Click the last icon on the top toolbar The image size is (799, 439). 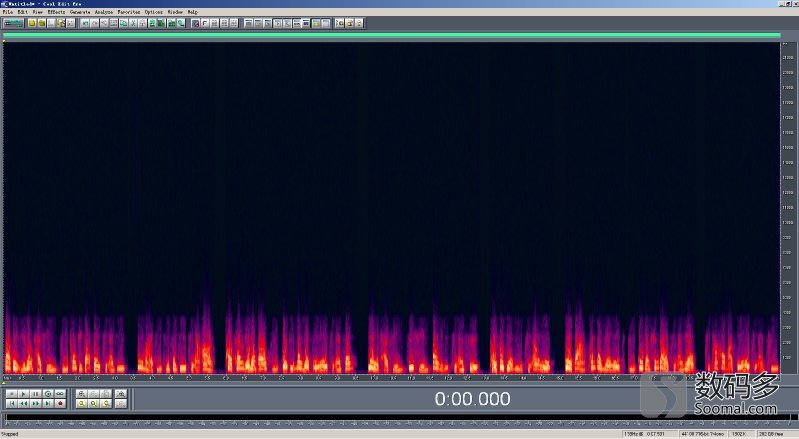click(x=358, y=23)
